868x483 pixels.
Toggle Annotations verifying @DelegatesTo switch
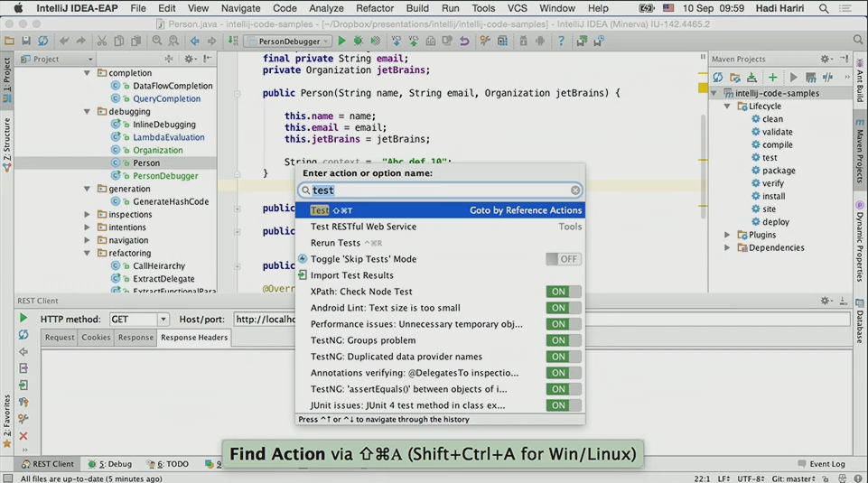pyautogui.click(x=563, y=373)
